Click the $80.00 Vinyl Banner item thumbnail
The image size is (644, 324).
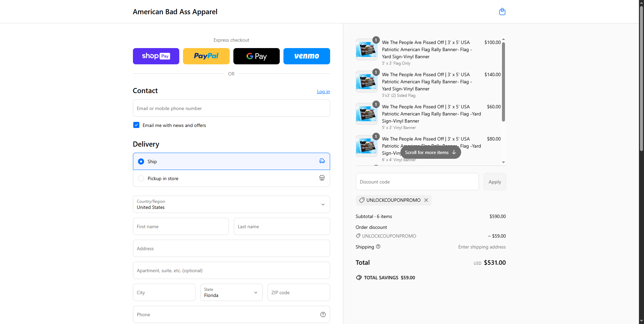[x=366, y=146]
